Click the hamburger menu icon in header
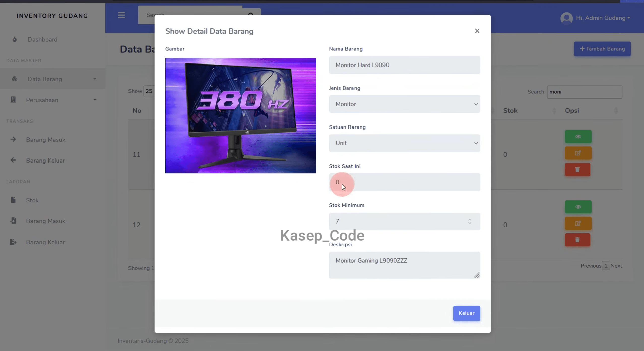 coord(121,15)
